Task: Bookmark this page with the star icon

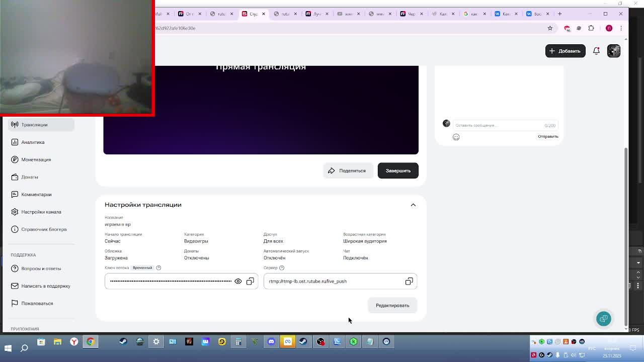Action: [x=550, y=28]
